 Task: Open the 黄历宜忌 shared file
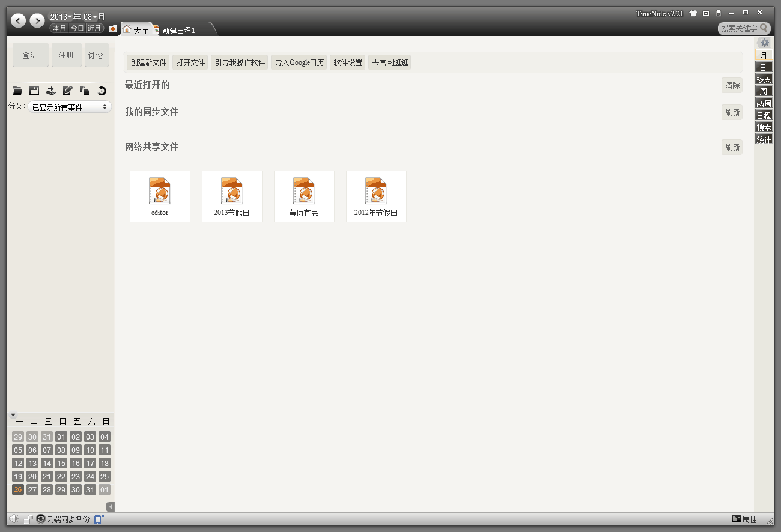pyautogui.click(x=304, y=196)
